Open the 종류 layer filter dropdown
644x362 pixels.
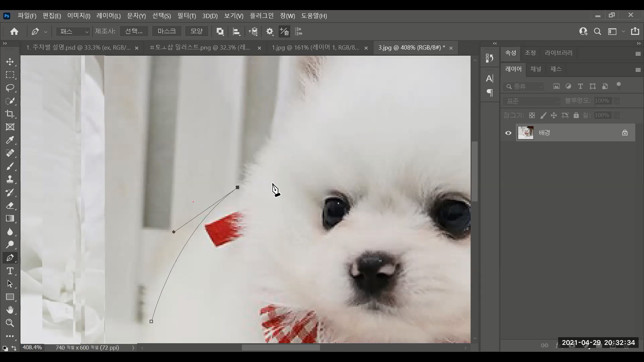pyautogui.click(x=524, y=86)
